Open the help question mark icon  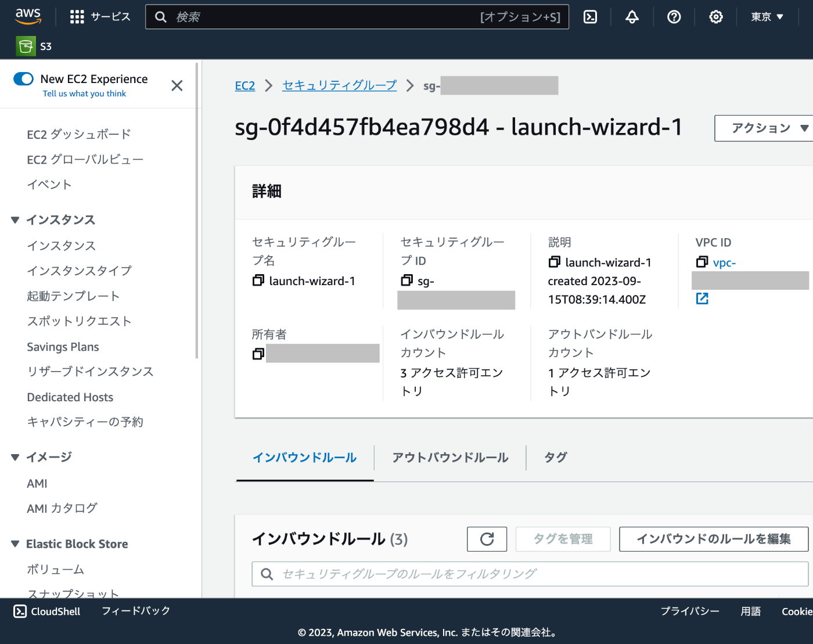[x=674, y=17]
